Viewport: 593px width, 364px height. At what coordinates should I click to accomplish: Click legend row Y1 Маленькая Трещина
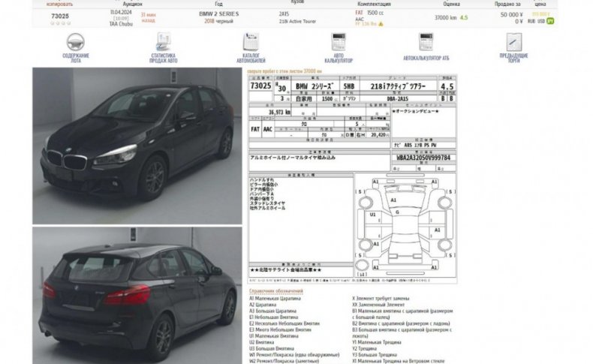[377, 342]
